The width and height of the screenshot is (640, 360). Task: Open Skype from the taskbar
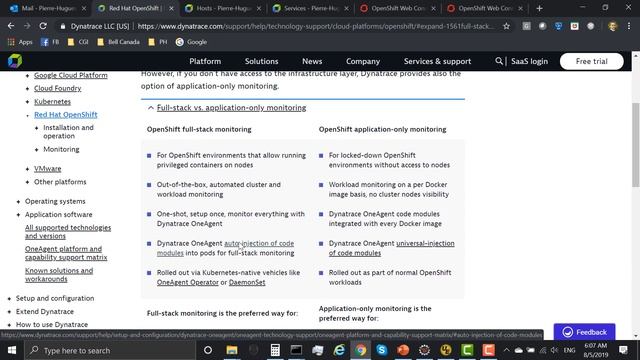(x=382, y=350)
